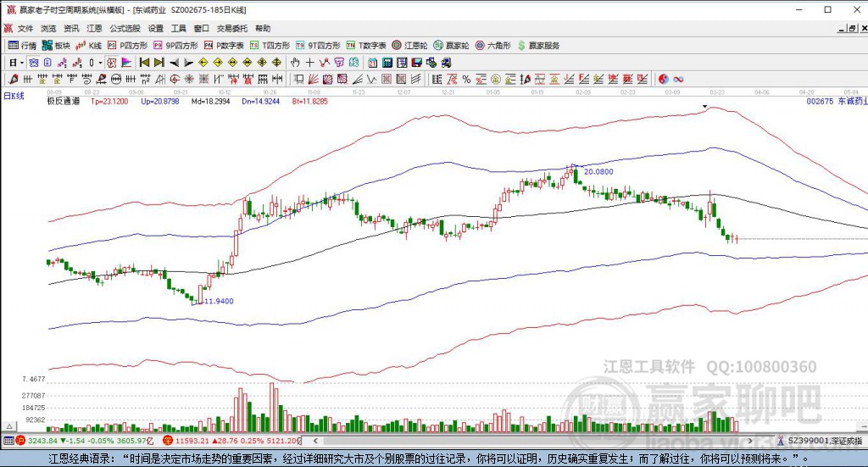Open the 浏览 menu
This screenshot has height=467, width=868.
coord(48,28)
